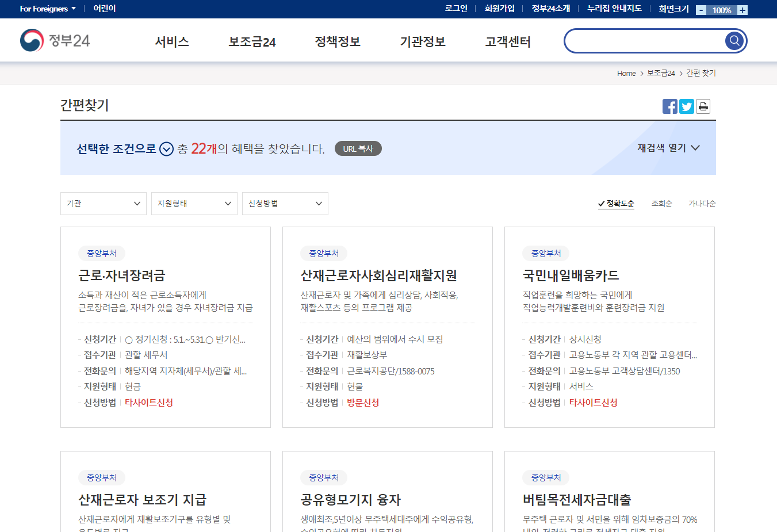Switch sorting to 조회순
This screenshot has height=532, width=777.
click(x=661, y=203)
